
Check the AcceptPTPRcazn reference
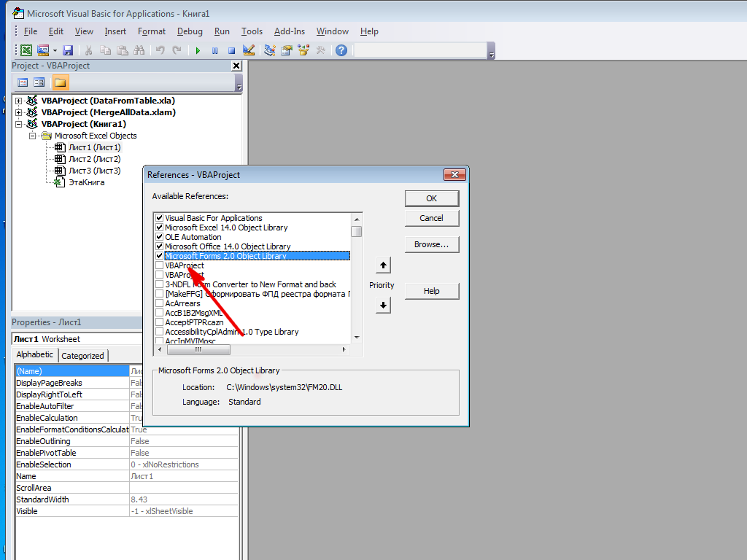pyautogui.click(x=160, y=322)
